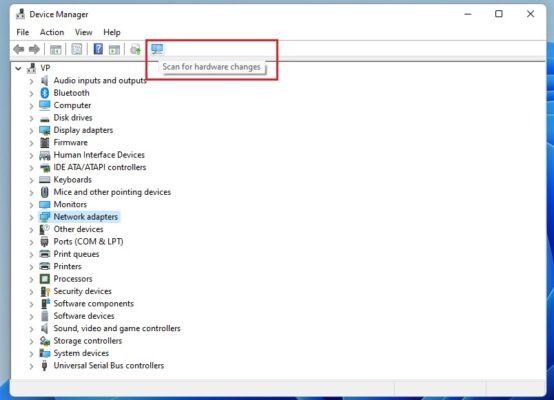The image size is (554, 400).
Task: Click the Processors icon
Action: tap(45, 279)
